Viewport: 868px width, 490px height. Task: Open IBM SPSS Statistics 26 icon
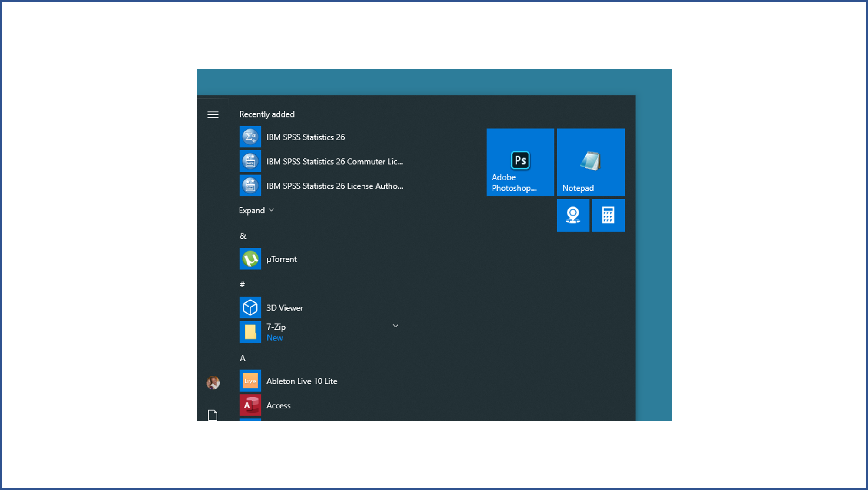pos(250,137)
